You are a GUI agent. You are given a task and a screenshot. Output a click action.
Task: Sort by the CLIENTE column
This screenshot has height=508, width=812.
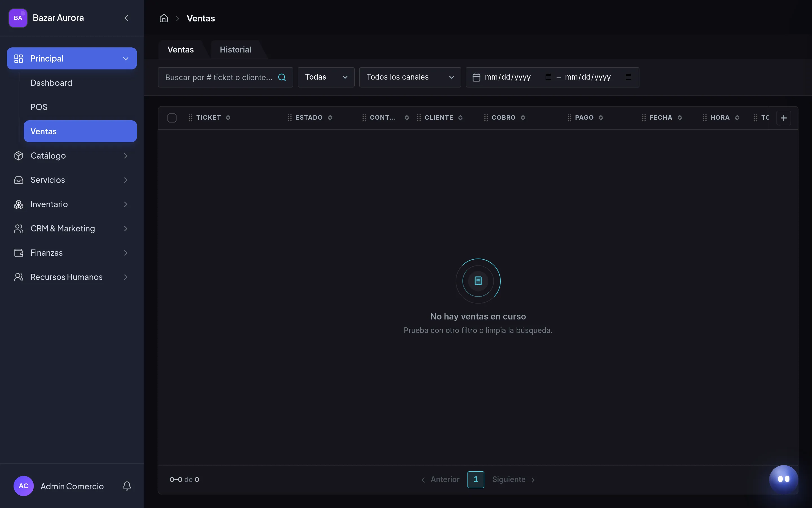pyautogui.click(x=460, y=118)
